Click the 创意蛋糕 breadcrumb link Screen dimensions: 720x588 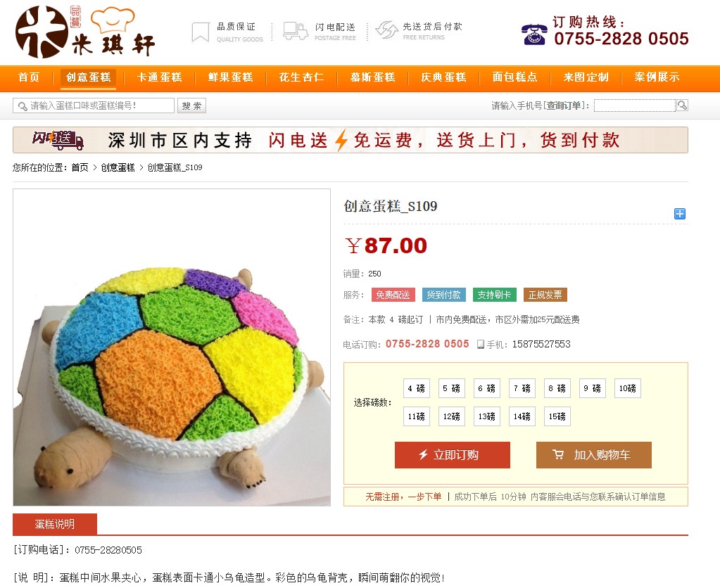coord(118,167)
